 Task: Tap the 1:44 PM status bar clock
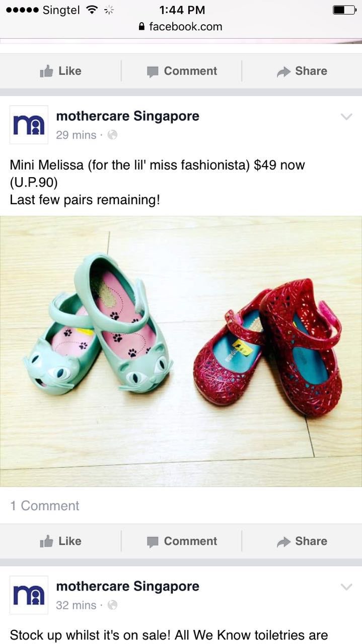pyautogui.click(x=182, y=10)
